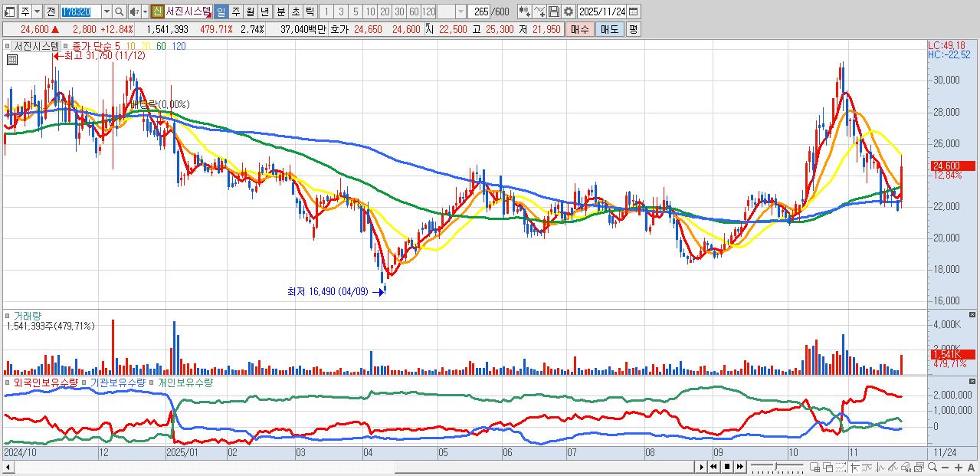This screenshot has height=476, width=980.
Task: Click the chart layout icon at top-left
Action: pyautogui.click(x=8, y=11)
